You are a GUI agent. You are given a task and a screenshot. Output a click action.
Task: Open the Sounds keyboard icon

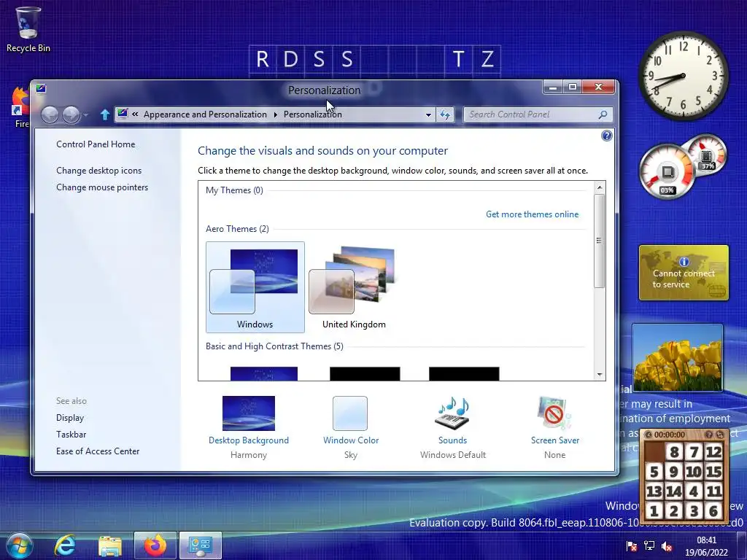pyautogui.click(x=452, y=413)
